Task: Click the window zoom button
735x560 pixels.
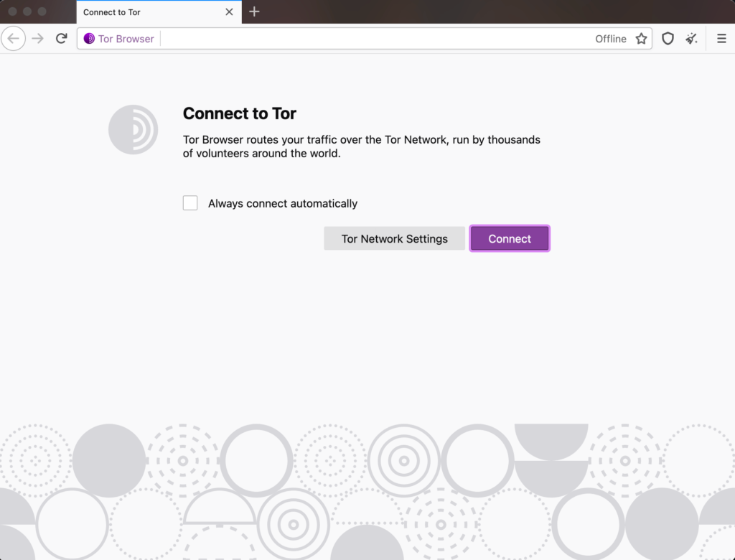Action: click(42, 11)
